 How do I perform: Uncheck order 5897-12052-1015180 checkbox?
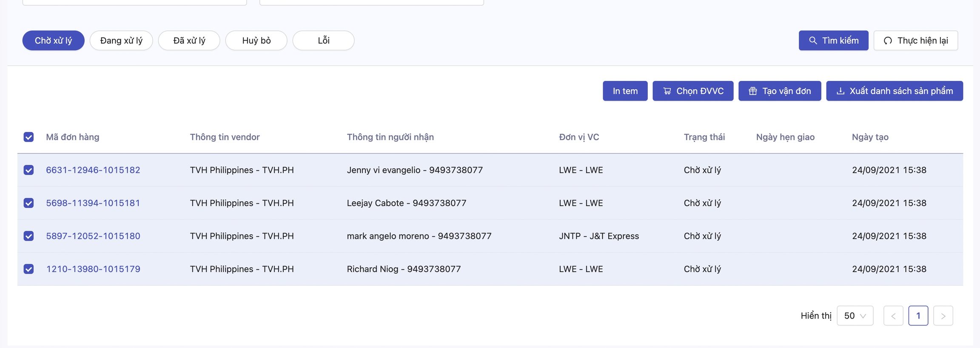[x=28, y=236]
